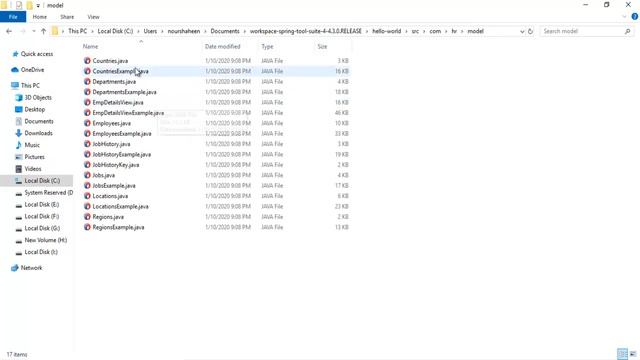Select the Employees.java file icon
The image size is (640, 360).
[x=87, y=123]
